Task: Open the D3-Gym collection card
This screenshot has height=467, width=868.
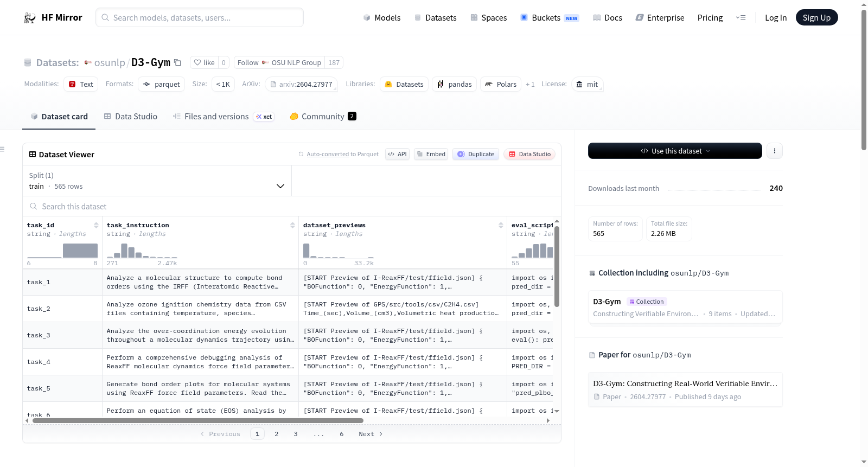Action: click(x=685, y=307)
